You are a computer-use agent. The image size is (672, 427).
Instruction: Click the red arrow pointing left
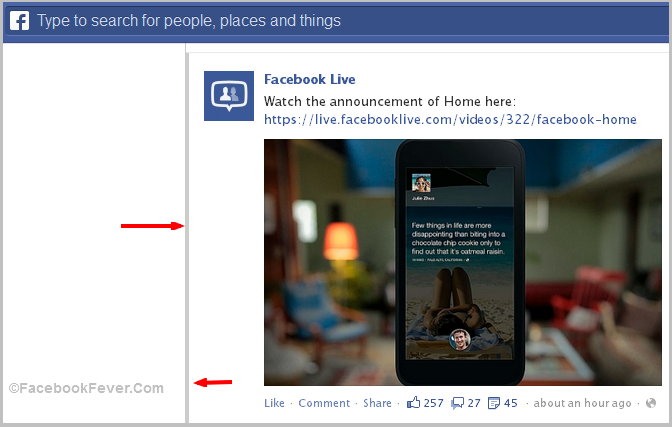coord(213,382)
